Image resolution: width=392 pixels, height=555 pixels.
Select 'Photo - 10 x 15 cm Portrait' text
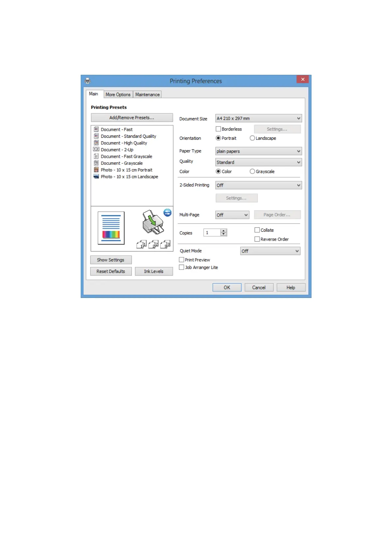(x=126, y=170)
